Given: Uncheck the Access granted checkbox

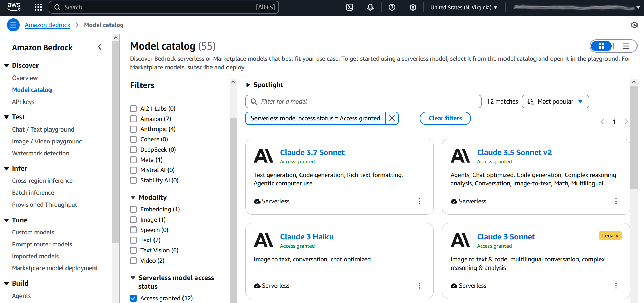Looking at the screenshot, I should tap(133, 298).
